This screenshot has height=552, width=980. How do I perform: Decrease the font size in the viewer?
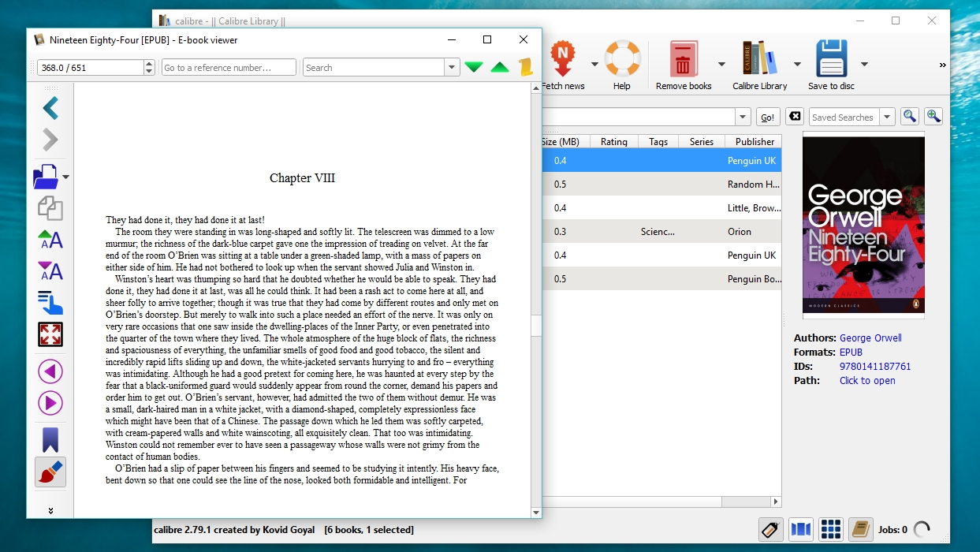tap(50, 271)
